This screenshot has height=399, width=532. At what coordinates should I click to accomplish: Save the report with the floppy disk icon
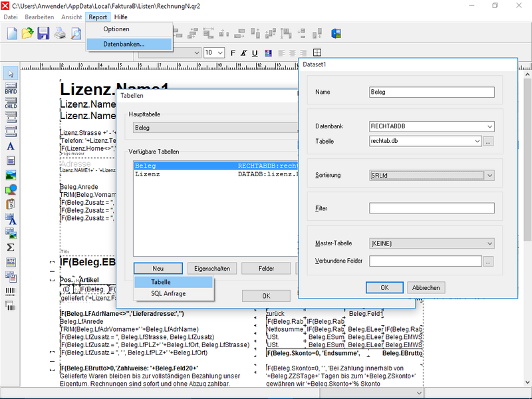43,34
